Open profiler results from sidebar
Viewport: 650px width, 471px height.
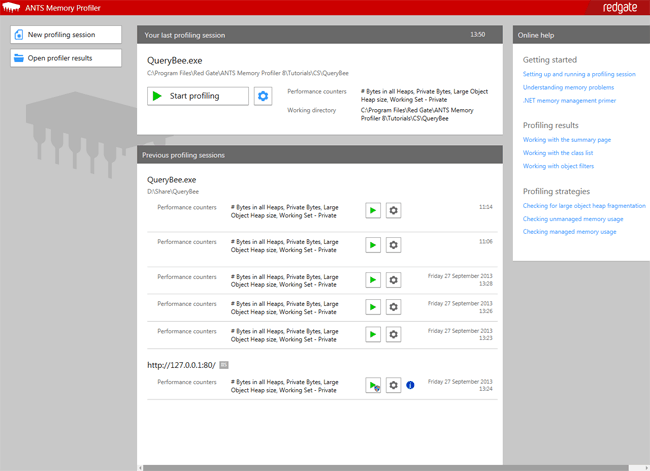tap(66, 58)
